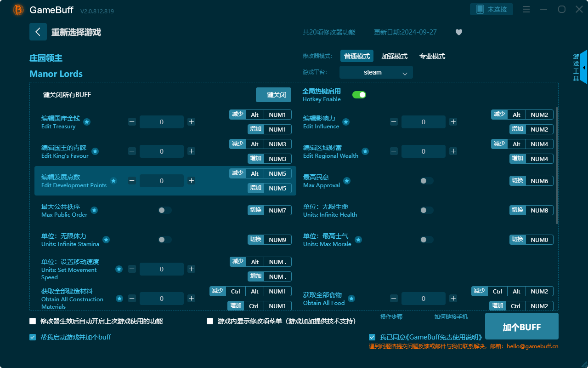588x368 pixels.
Task: Click the Manor Lords game title
Action: [56, 74]
